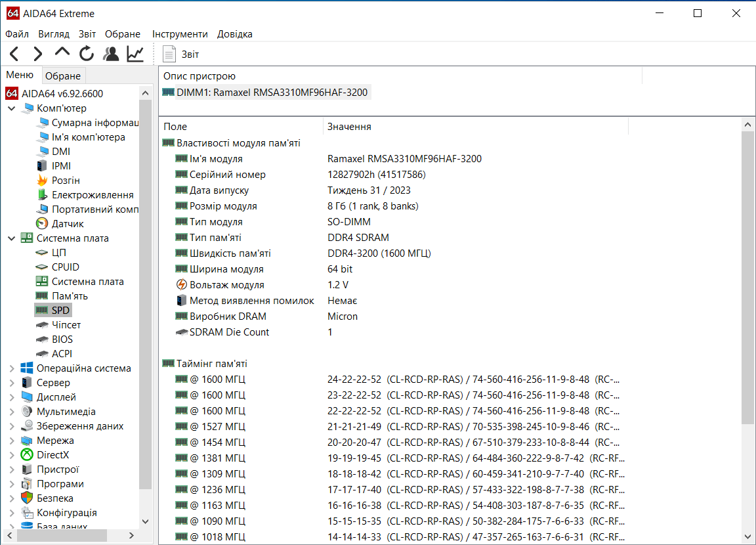
Task: Go back with the left arrow toolbar icon
Action: point(14,54)
